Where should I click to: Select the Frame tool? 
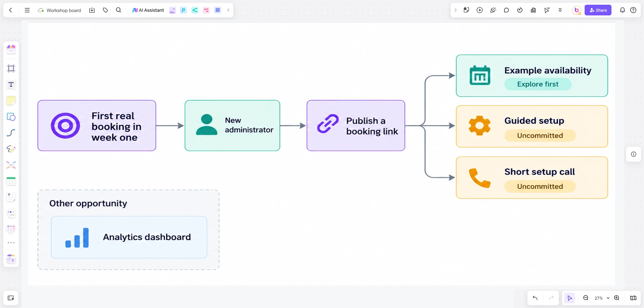[x=11, y=68]
